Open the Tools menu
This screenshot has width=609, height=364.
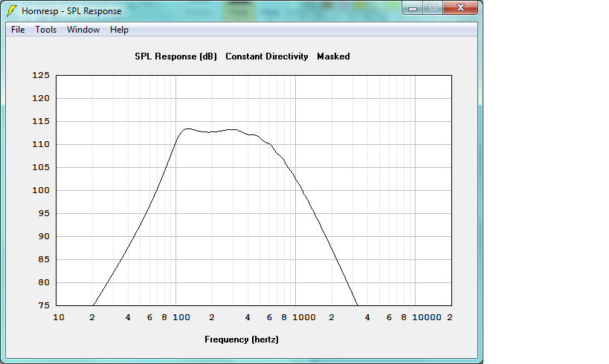(x=46, y=30)
